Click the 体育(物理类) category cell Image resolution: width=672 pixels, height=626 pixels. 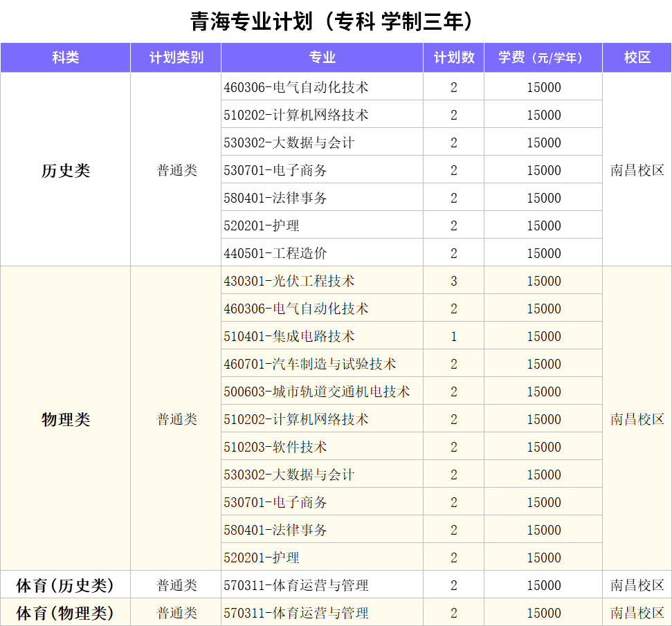tap(65, 613)
